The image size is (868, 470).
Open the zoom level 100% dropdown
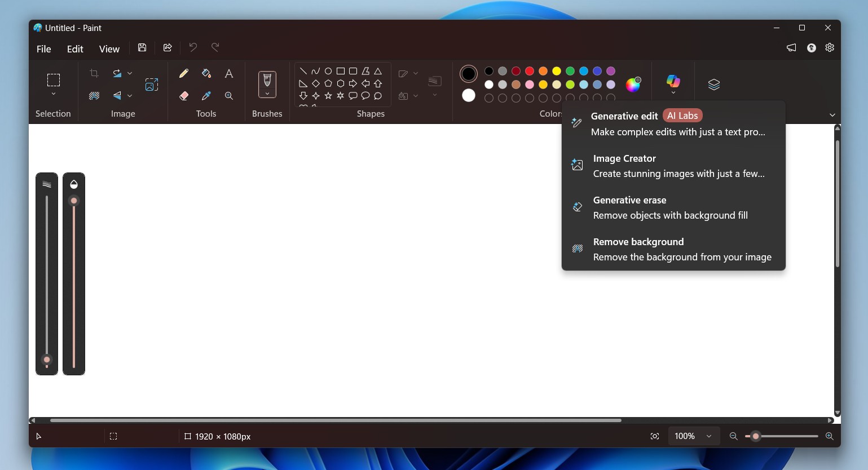click(x=693, y=436)
